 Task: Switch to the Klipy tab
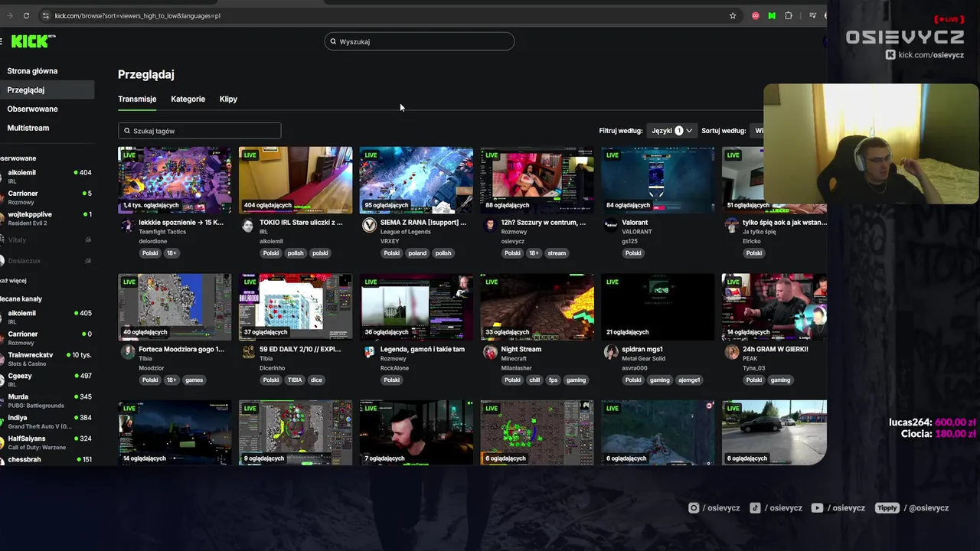pyautogui.click(x=228, y=99)
